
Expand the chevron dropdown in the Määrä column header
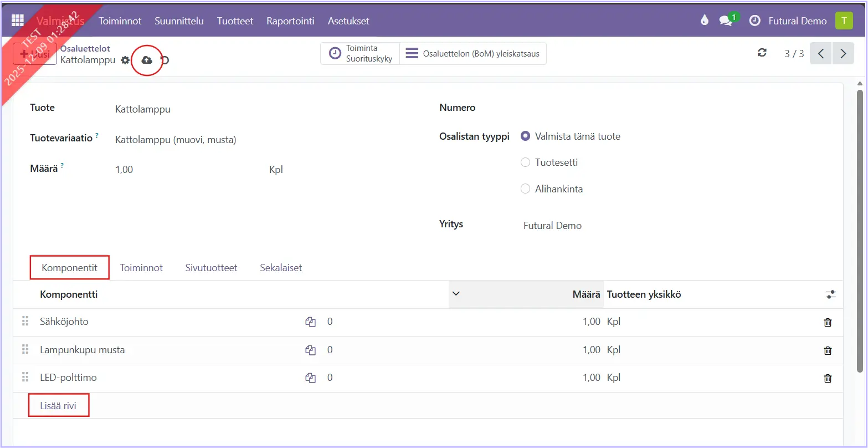coord(456,294)
